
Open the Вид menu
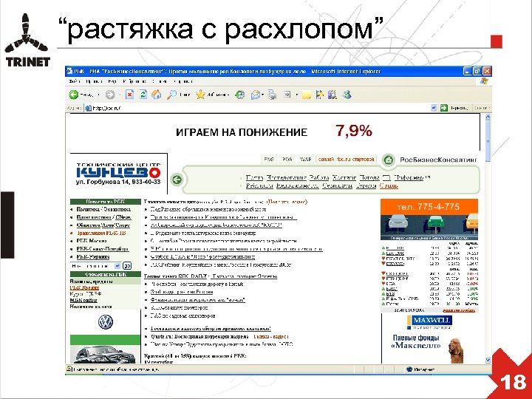tap(112, 81)
